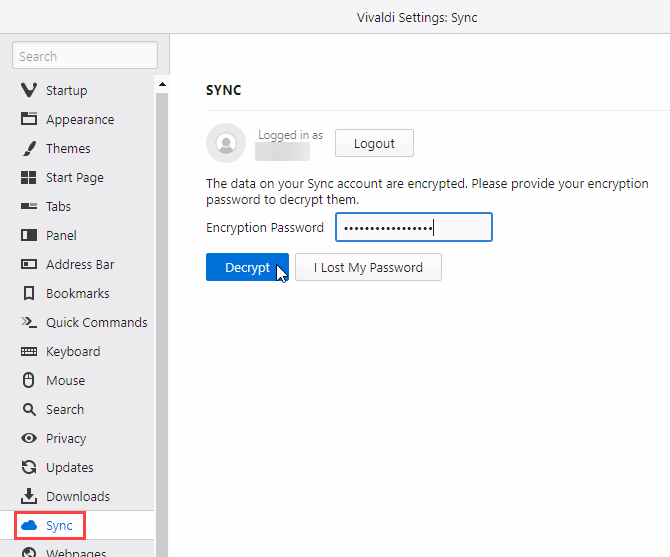670x557 pixels.
Task: Go to Bookmarks settings
Action: [x=77, y=293]
